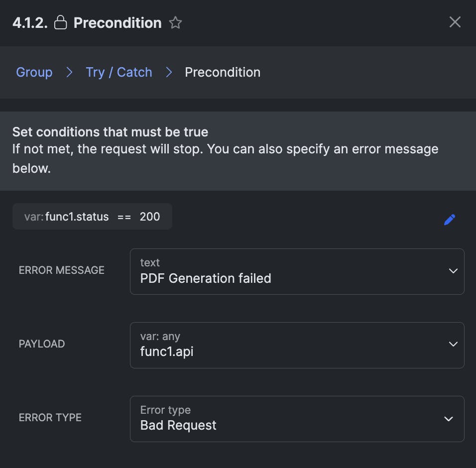Click the ERROR TYPE label
Viewport: 476px width, 468px height.
(x=50, y=418)
